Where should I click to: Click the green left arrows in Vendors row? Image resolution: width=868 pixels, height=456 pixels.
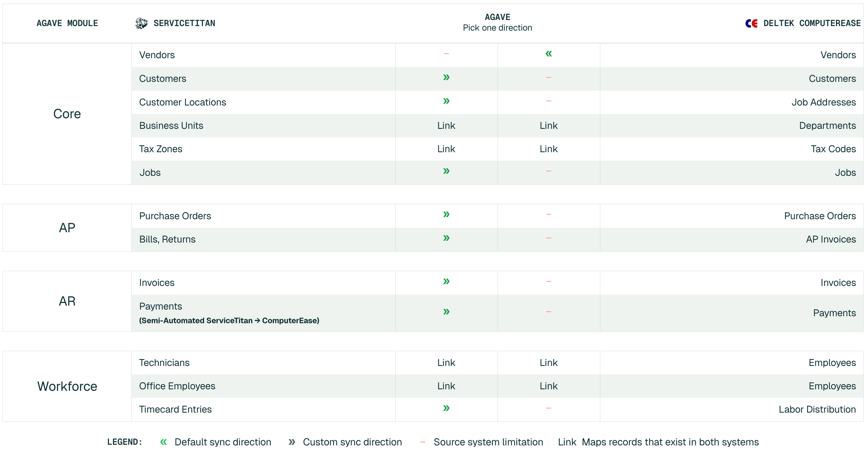pyautogui.click(x=548, y=54)
